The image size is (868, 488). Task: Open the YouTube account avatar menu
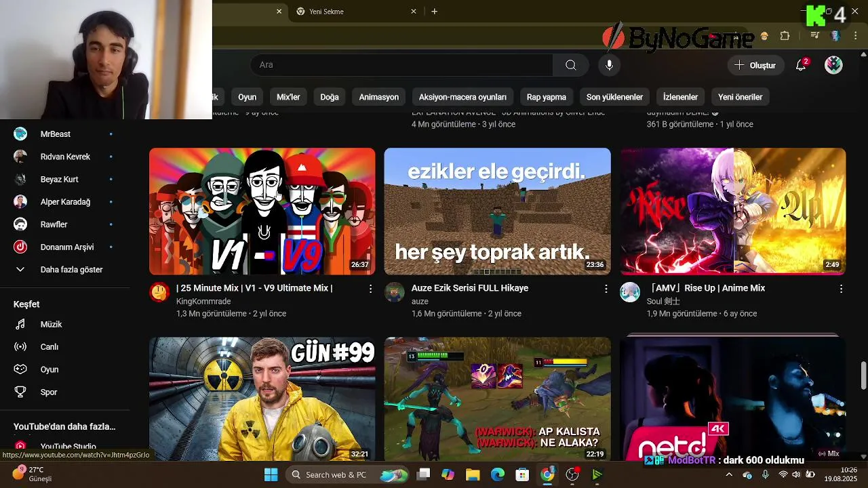[833, 65]
